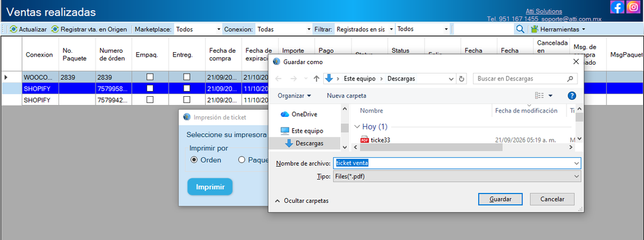Click the Conexion column header in grid
Image resolution: width=644 pixels, height=240 pixels.
[40, 55]
